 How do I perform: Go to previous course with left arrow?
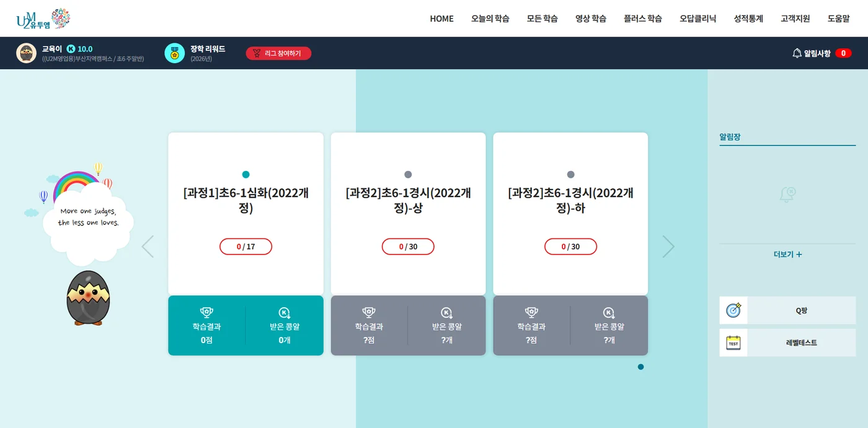(148, 247)
